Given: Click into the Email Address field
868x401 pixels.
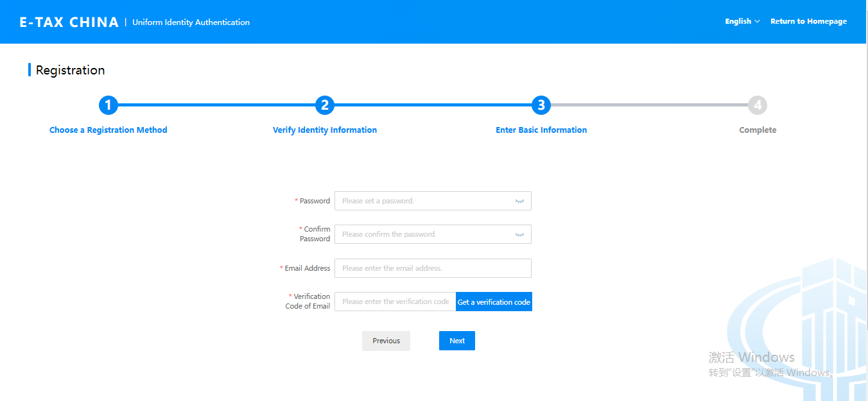Looking at the screenshot, I should pos(433,268).
